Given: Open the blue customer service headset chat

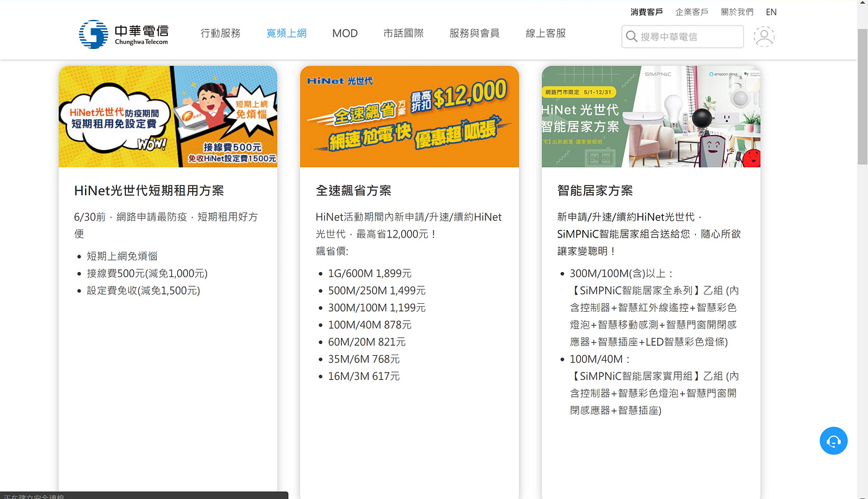Looking at the screenshot, I should coord(833,441).
